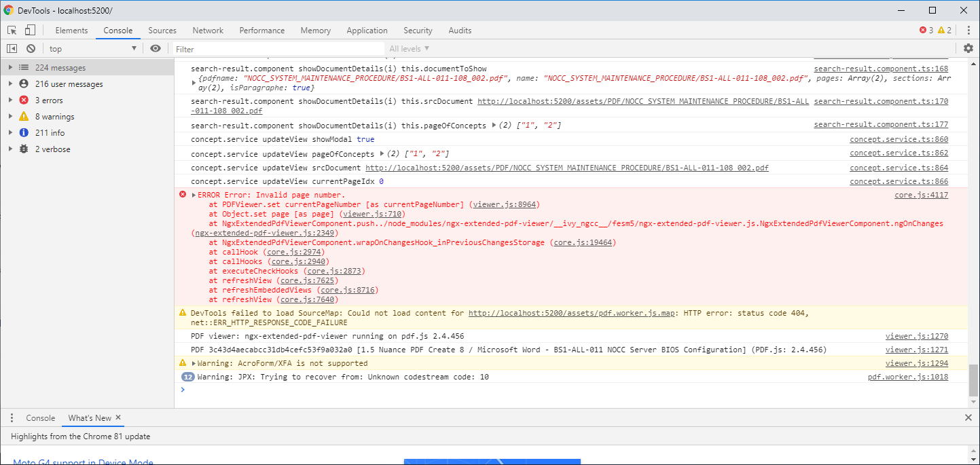Click the Chrome icon in title bar
The width and height of the screenshot is (980, 465).
[x=9, y=10]
